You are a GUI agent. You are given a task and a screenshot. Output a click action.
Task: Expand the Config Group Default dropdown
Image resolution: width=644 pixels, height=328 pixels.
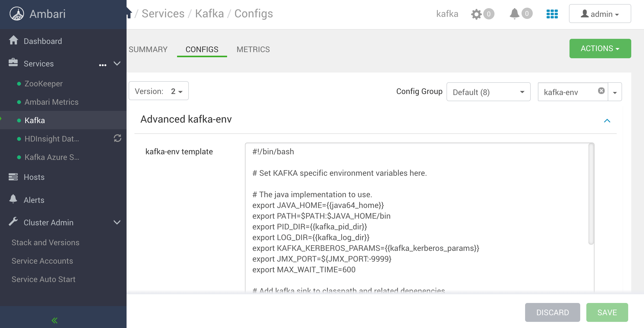(488, 92)
